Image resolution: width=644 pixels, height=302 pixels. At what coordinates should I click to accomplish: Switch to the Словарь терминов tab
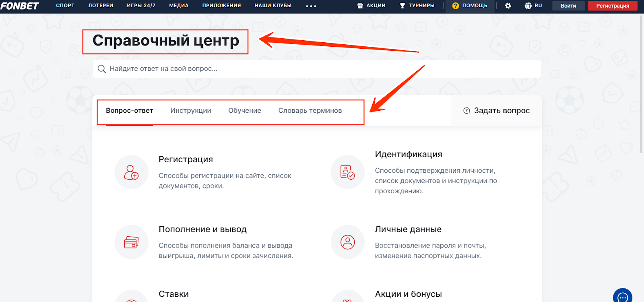point(310,111)
